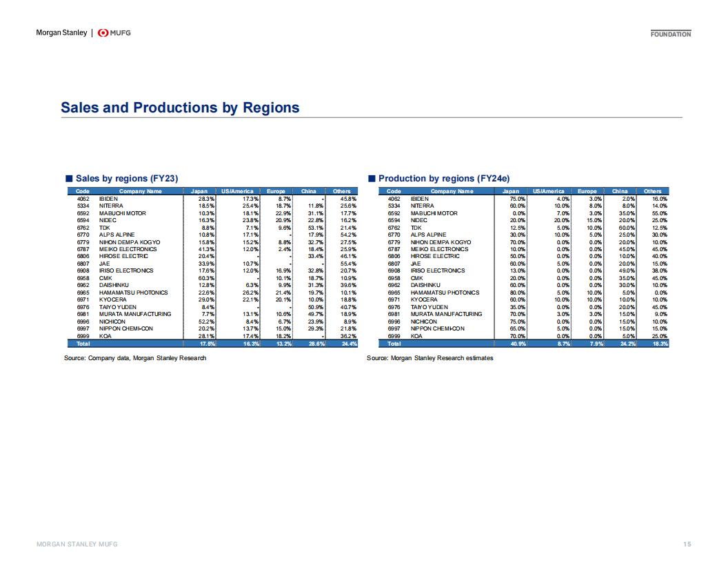This screenshot has width=728, height=563.
Task: Select MURATA MANUFACTURING in the Sales table
Action: 134,314
